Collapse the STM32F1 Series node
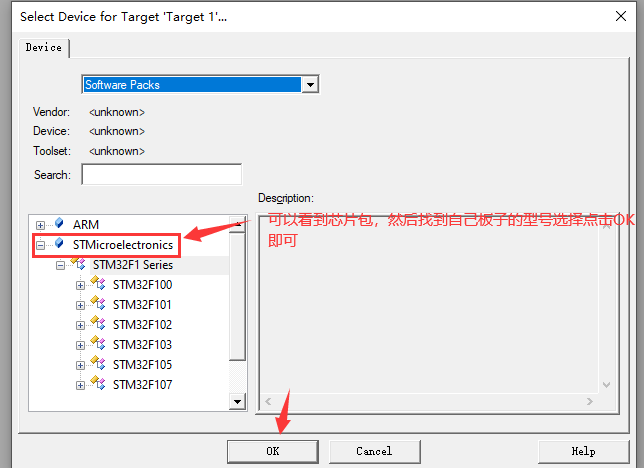644x468 pixels. click(61, 265)
